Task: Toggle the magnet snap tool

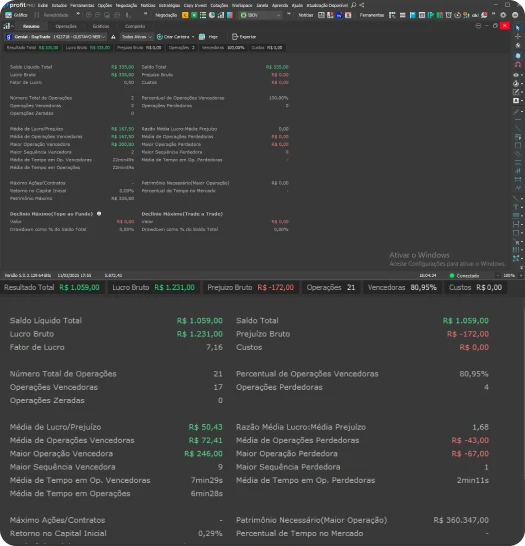Action: (518, 64)
